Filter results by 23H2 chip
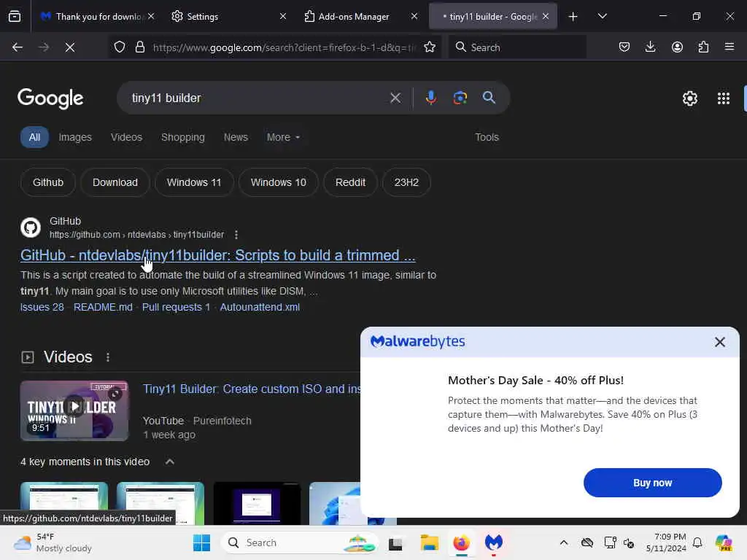747x560 pixels. [406, 182]
